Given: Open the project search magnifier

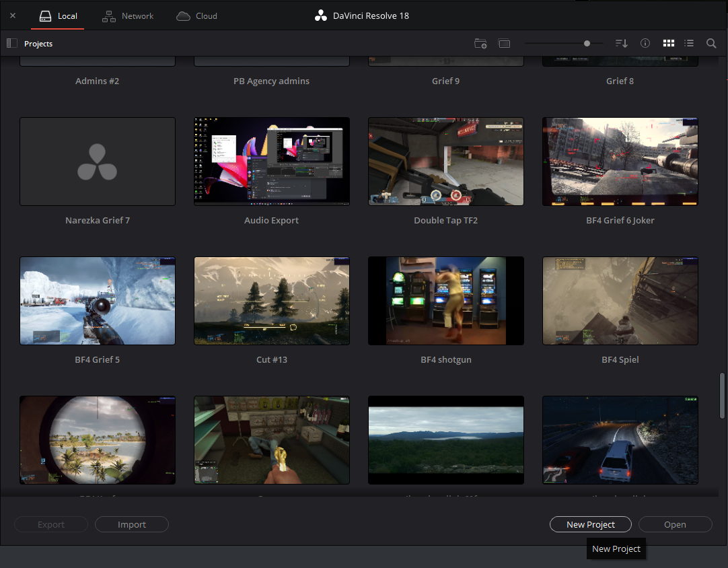Looking at the screenshot, I should coord(711,43).
